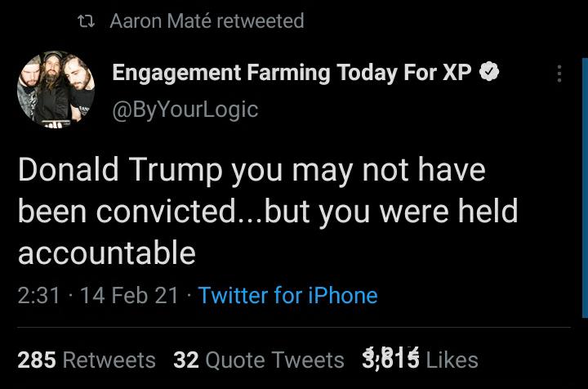588x389 pixels.
Task: Click the blue verified checkmark badge
Action: click(x=489, y=72)
